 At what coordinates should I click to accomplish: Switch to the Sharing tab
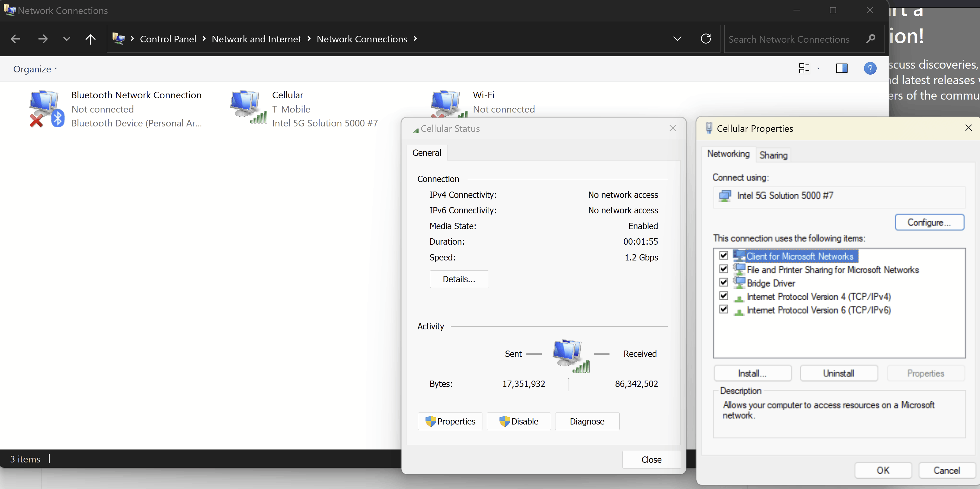773,155
